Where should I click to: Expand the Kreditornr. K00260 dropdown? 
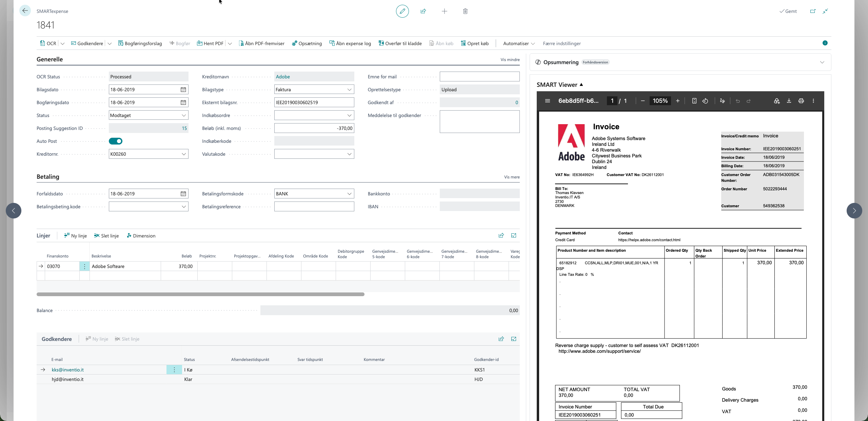pyautogui.click(x=184, y=154)
